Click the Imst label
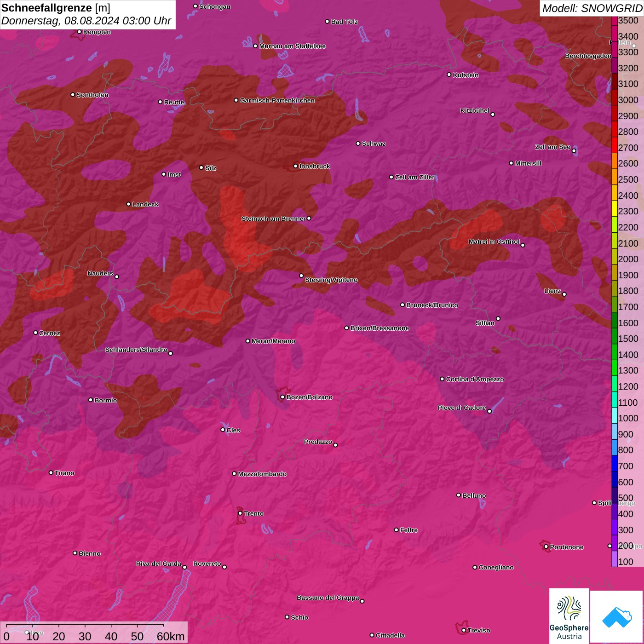The image size is (644, 644). (174, 174)
